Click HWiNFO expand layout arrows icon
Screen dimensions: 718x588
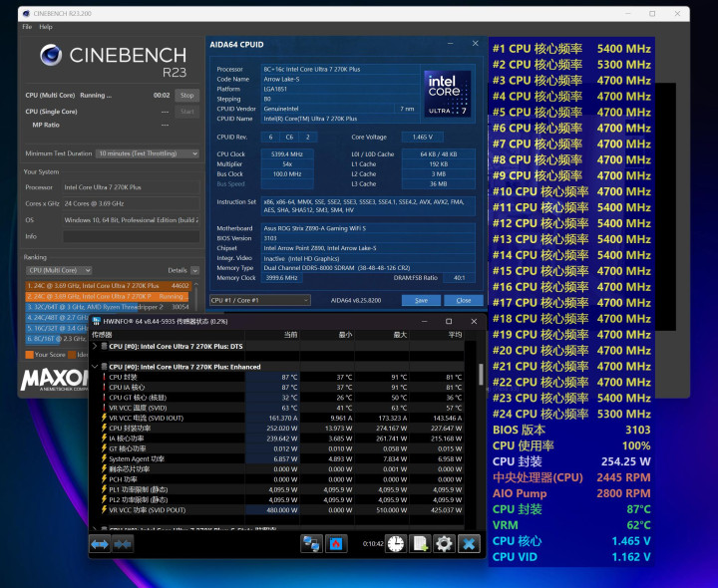pyautogui.click(x=100, y=543)
